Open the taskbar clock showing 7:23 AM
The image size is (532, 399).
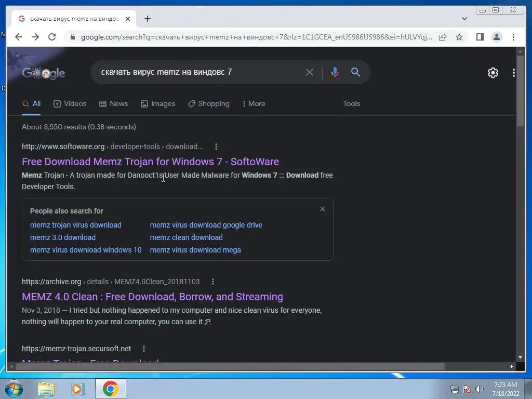(506, 389)
